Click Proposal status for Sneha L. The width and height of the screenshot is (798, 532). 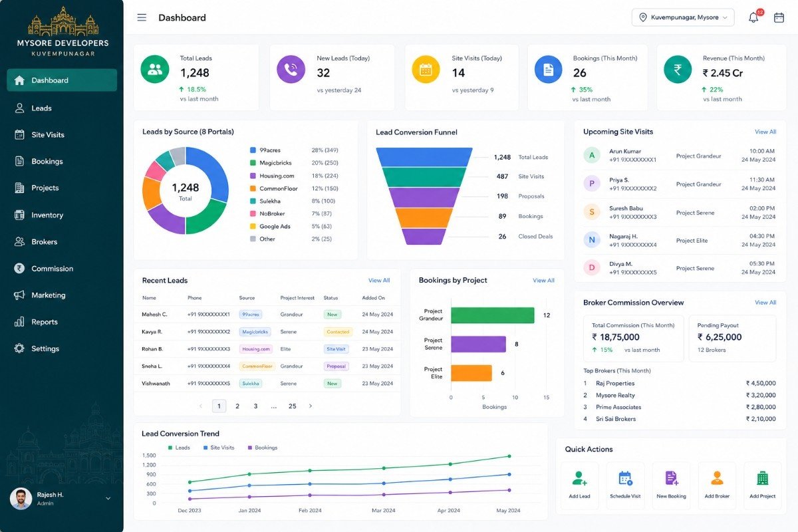pyautogui.click(x=336, y=366)
